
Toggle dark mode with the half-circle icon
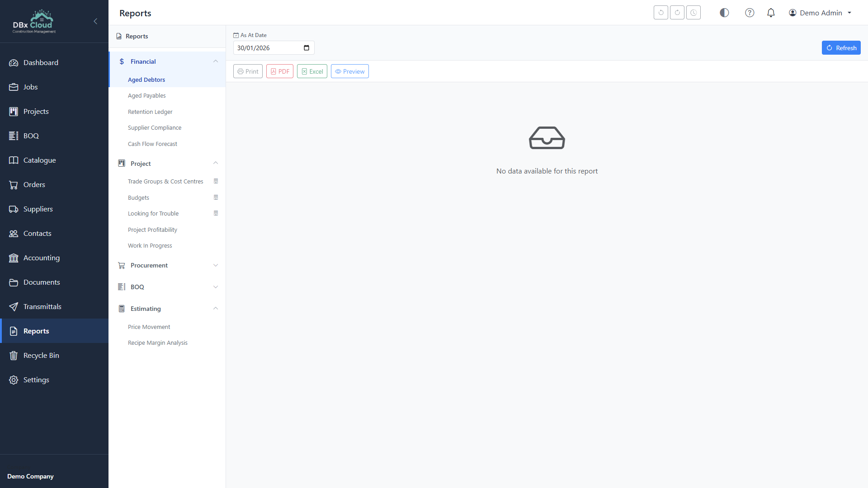724,13
